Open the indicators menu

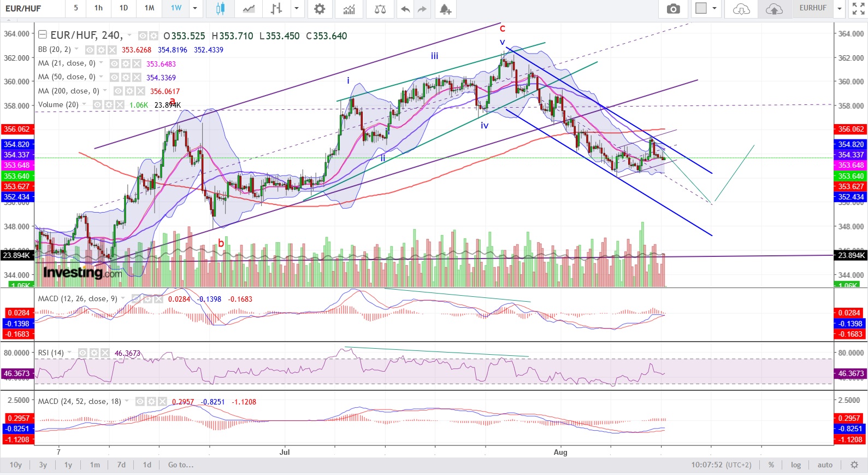(x=349, y=9)
